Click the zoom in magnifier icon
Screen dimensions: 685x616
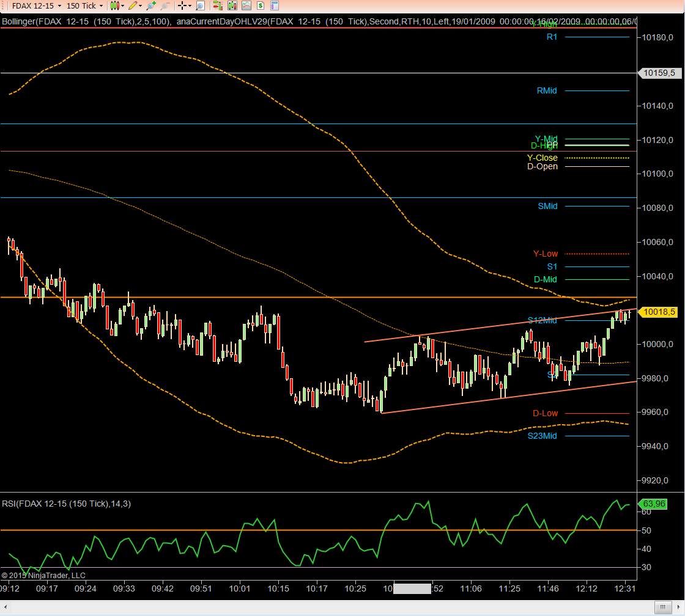tap(151, 5)
